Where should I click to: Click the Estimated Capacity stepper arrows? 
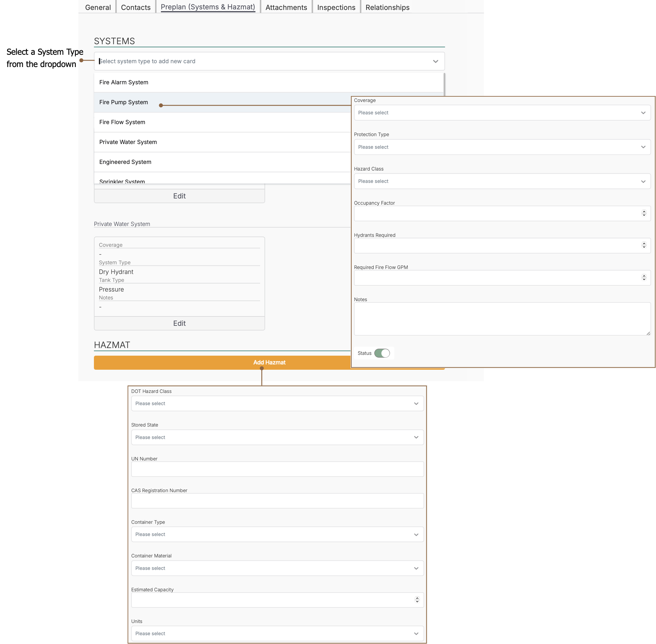point(417,600)
